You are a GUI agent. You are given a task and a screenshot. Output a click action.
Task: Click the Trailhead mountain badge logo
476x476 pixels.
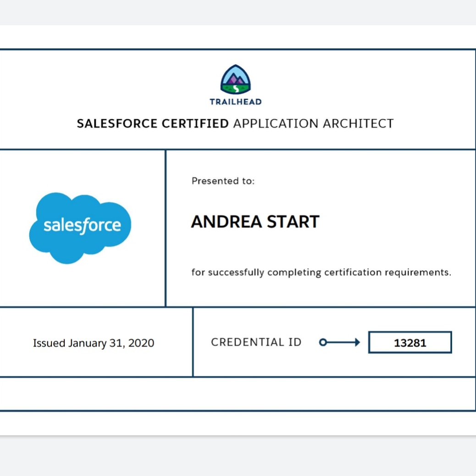click(x=236, y=79)
